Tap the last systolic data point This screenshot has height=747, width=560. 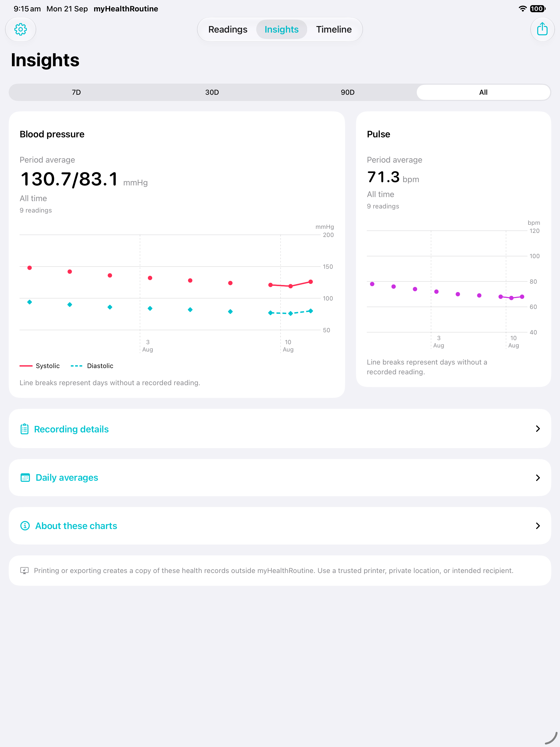point(311,282)
